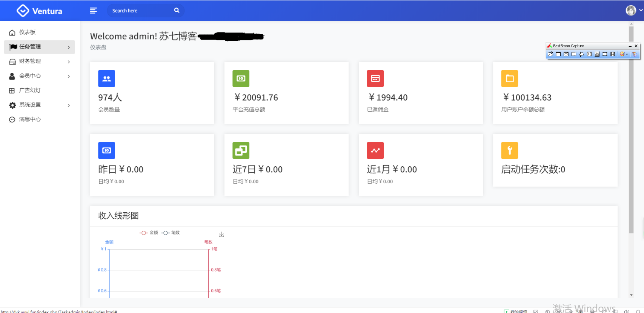Viewport: 644px width, 313px height.
Task: Click FastStone screen recorder film icon
Action: click(x=612, y=54)
